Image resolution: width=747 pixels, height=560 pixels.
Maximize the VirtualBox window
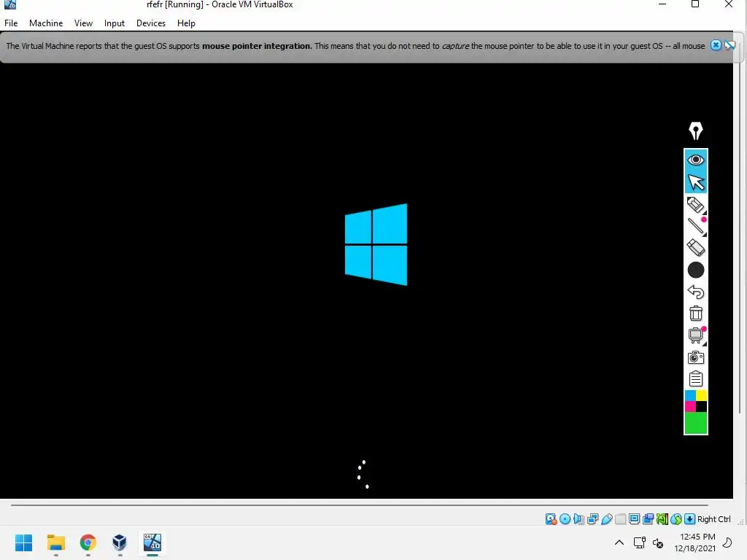[x=695, y=5]
